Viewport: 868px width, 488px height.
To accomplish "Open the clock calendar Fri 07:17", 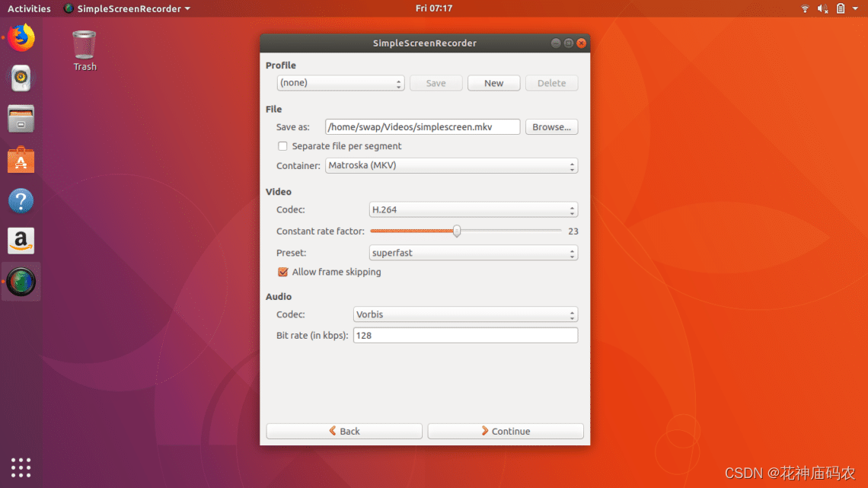I will 434,8.
